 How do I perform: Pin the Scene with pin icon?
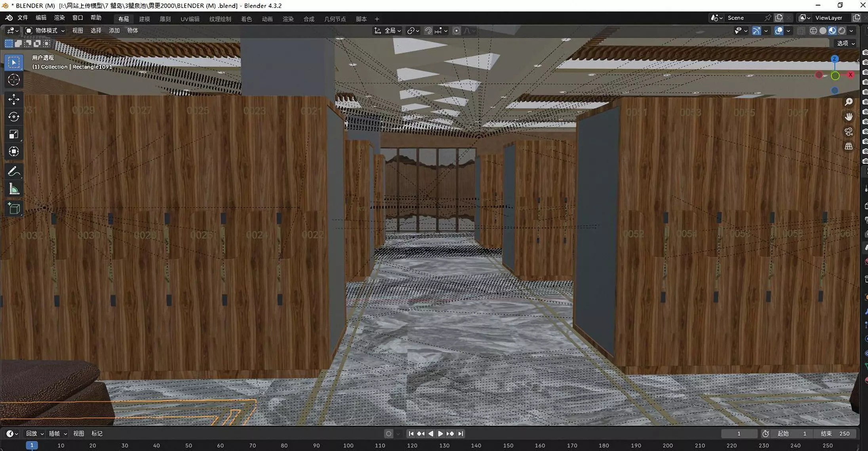[768, 18]
